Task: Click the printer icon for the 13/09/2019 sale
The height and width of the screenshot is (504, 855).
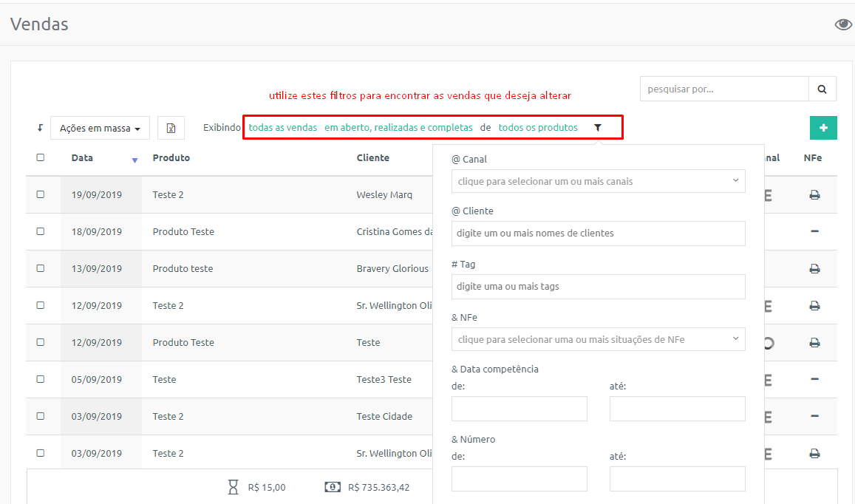Action: (814, 268)
